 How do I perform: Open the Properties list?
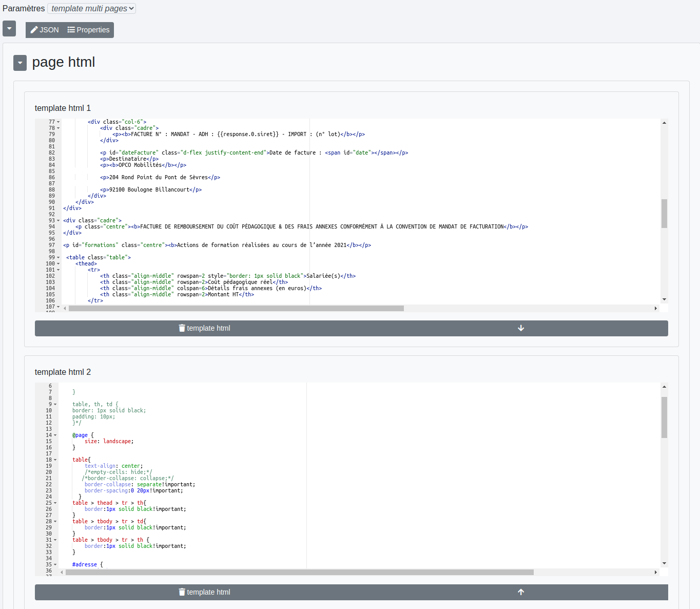click(89, 30)
